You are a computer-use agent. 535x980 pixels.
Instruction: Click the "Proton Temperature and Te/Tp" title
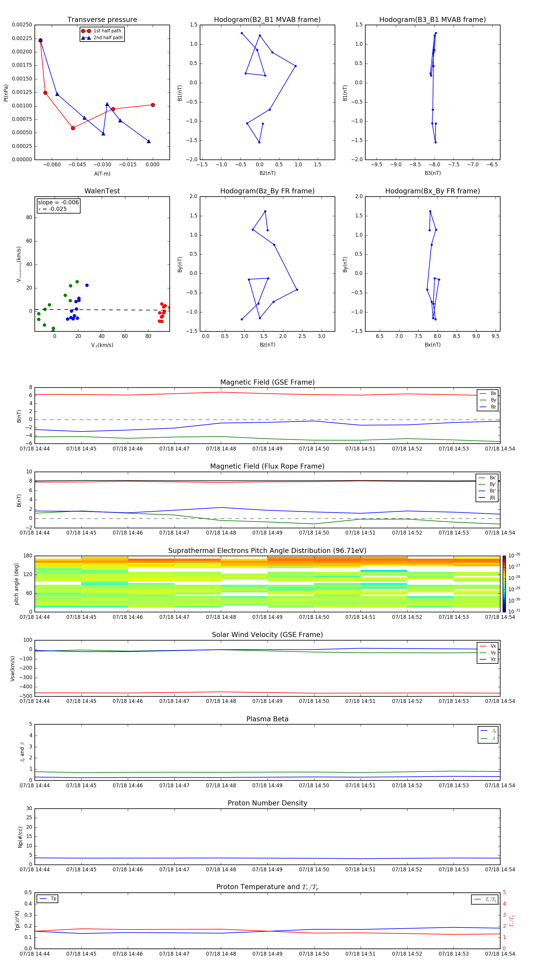[x=267, y=887]
